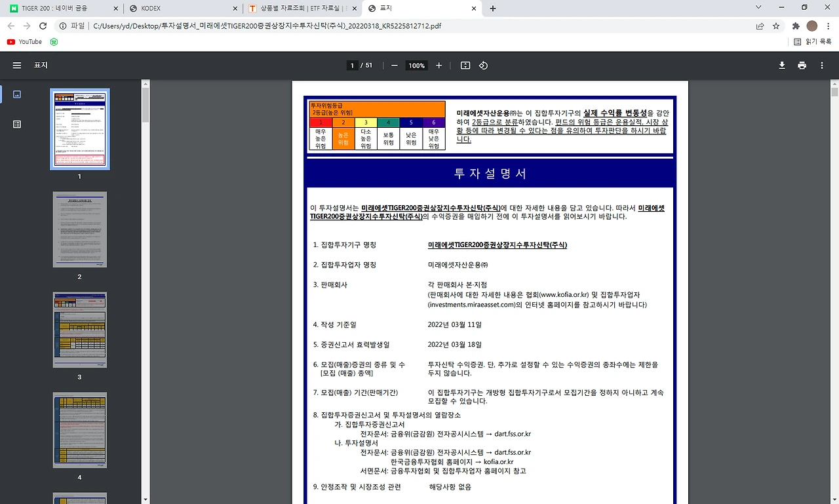Screen dimensions: 839x504
Task: Click the 투 자 설 명 서 title banner
Action: tap(490, 174)
